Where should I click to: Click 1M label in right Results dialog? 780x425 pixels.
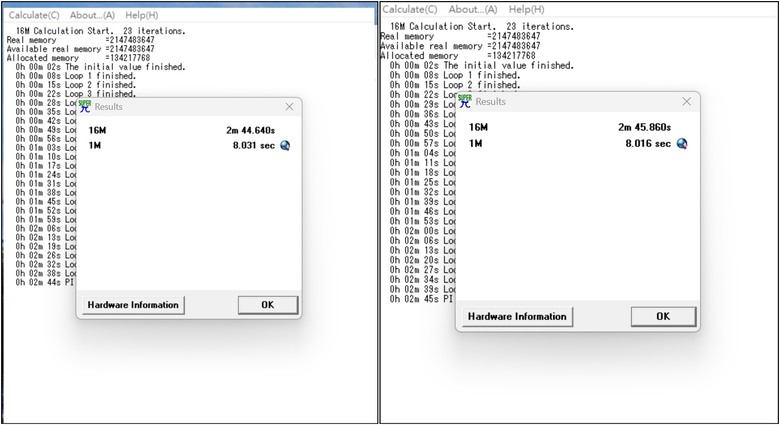point(475,144)
